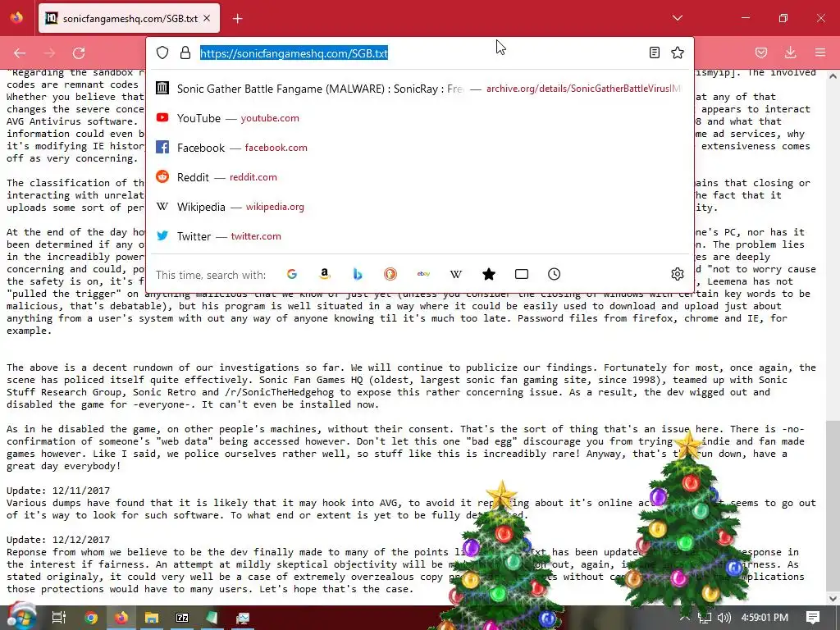The image size is (840, 630).
Task: Choose the Facebook suggestion
Action: [x=419, y=148]
